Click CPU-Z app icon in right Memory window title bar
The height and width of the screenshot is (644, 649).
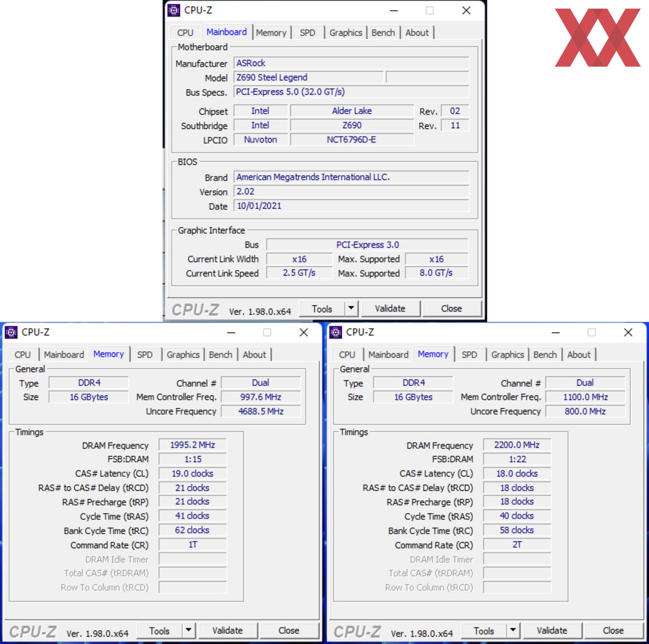coord(335,332)
